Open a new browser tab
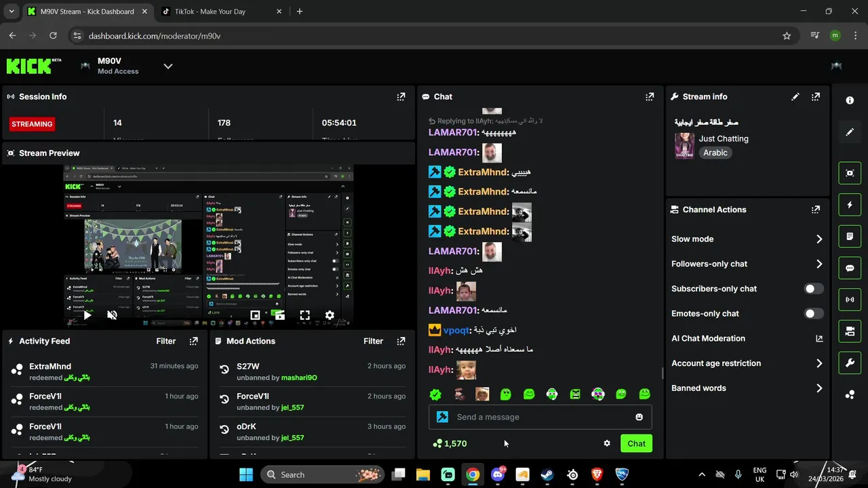The image size is (868, 488). coord(300,12)
